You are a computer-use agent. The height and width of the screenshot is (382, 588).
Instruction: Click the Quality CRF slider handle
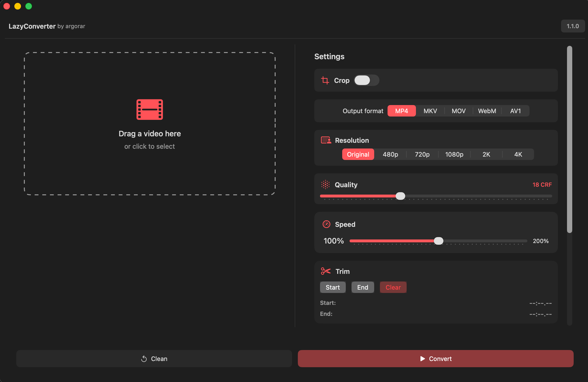(400, 196)
